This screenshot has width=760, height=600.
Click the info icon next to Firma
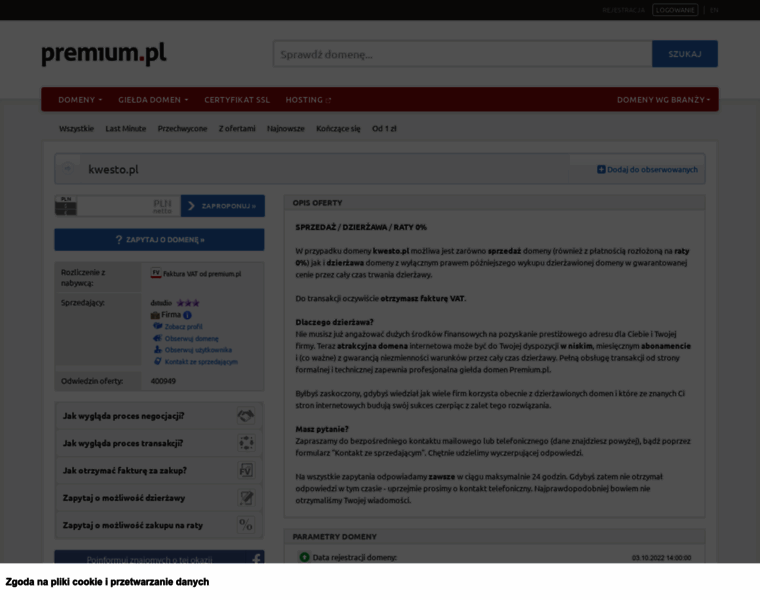pyautogui.click(x=188, y=315)
